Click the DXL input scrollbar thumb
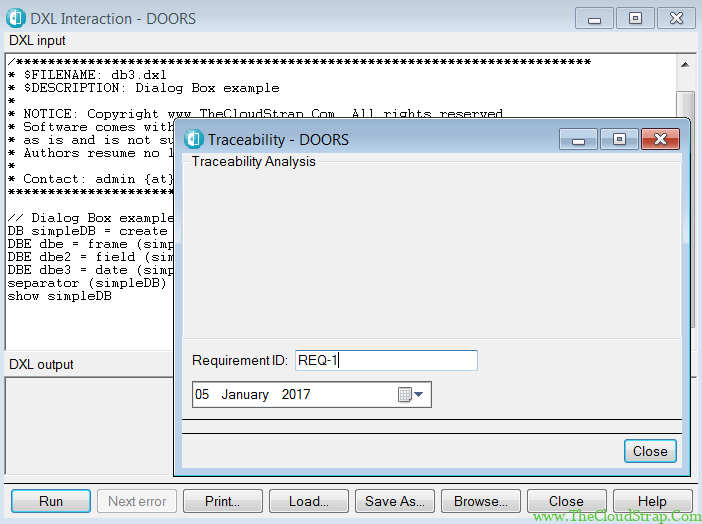 point(685,104)
